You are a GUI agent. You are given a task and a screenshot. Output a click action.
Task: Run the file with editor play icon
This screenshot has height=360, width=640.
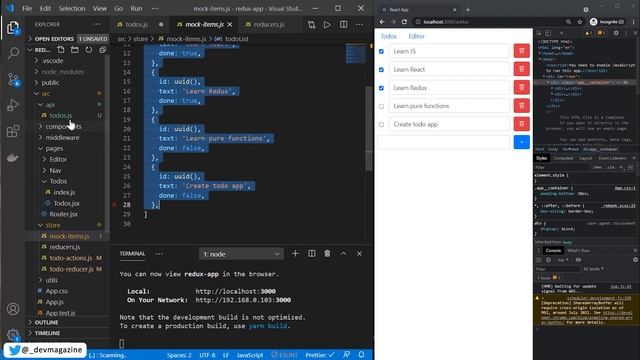(327, 24)
